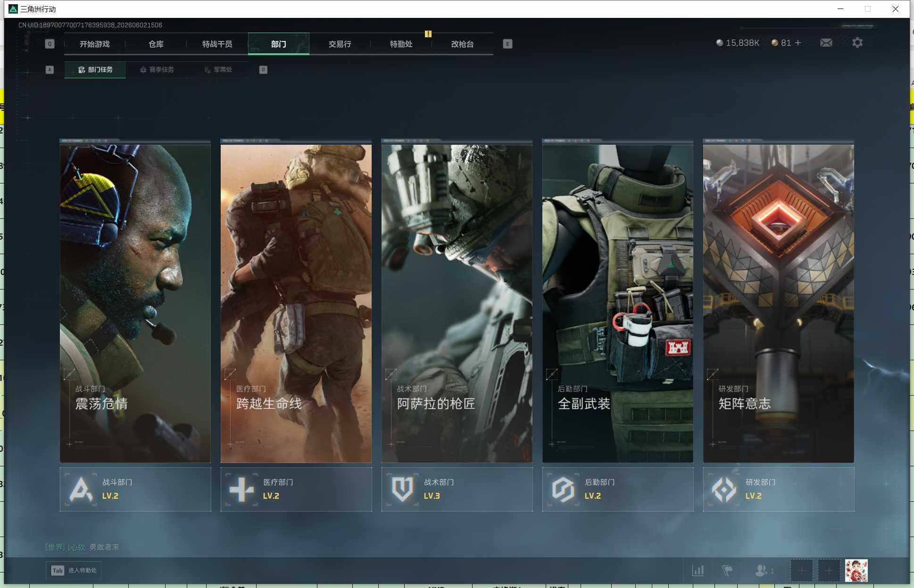This screenshot has width=914, height=588.
Task: Click the world chat message 勇敢者来
Action: coord(104,547)
